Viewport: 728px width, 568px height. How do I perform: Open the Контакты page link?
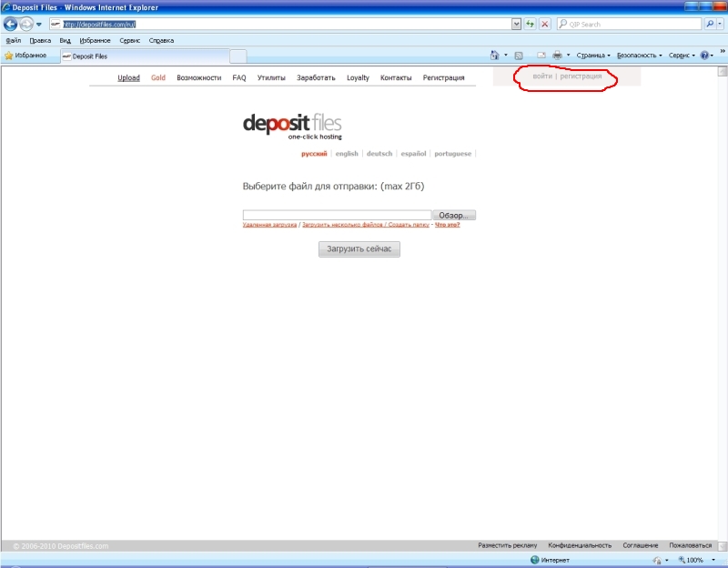(396, 77)
